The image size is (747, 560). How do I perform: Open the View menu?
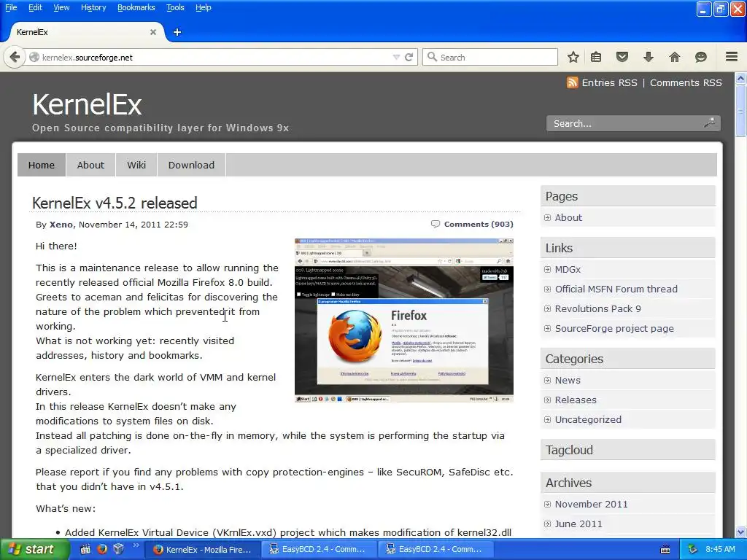pos(61,7)
